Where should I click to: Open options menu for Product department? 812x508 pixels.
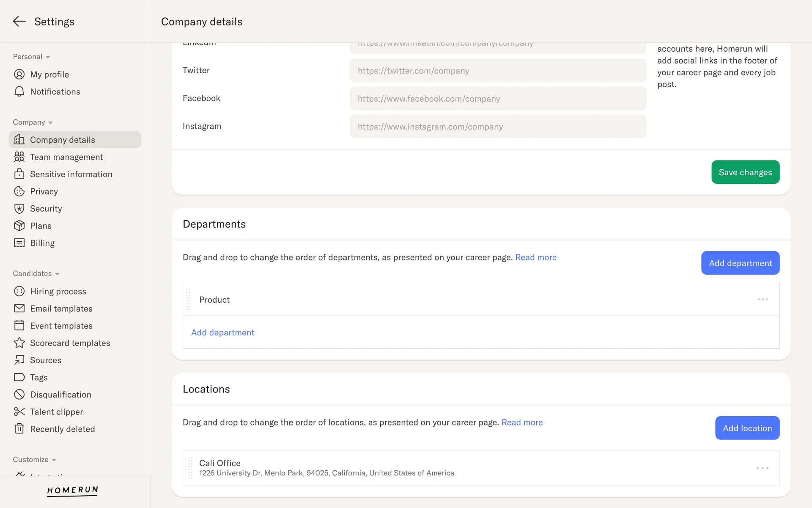tap(763, 299)
